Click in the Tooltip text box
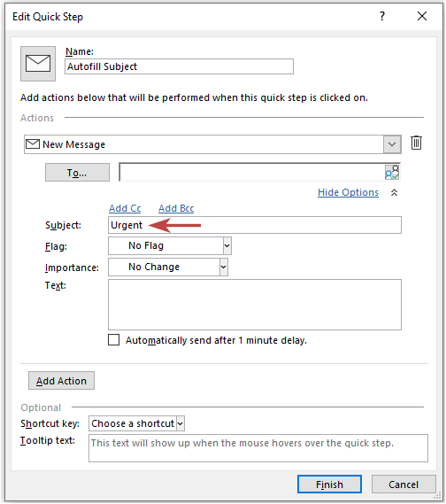This screenshot has height=504, width=446. coord(258,448)
